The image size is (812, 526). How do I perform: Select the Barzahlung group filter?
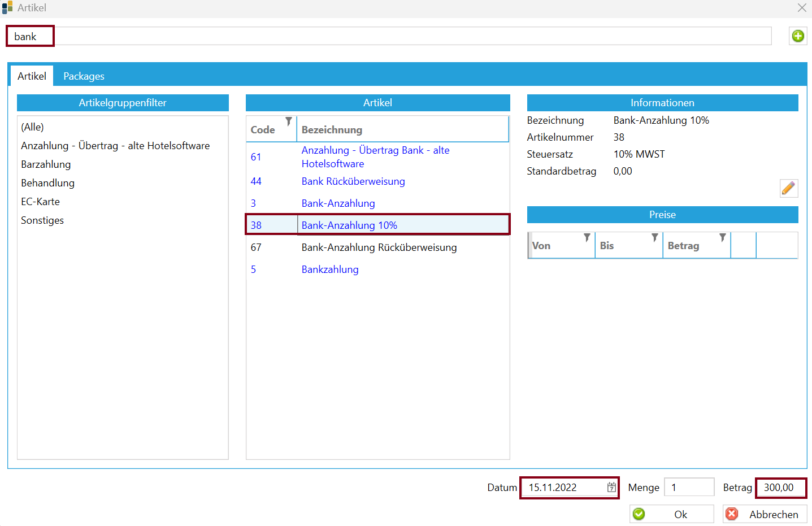coord(46,164)
